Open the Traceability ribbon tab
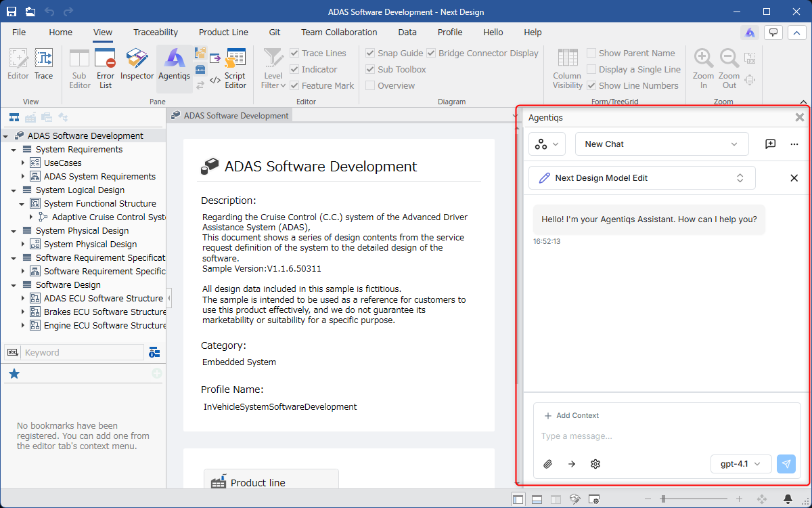Image resolution: width=812 pixels, height=508 pixels. 156,32
